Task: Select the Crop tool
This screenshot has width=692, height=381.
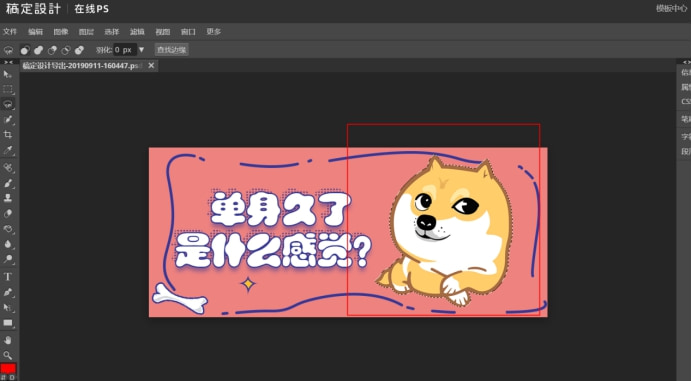Action: pyautogui.click(x=8, y=135)
